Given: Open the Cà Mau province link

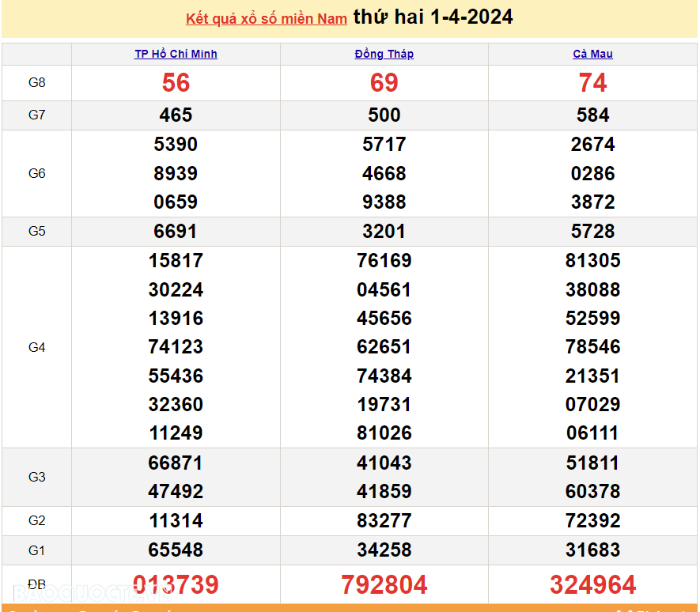Looking at the screenshot, I should (x=592, y=54).
